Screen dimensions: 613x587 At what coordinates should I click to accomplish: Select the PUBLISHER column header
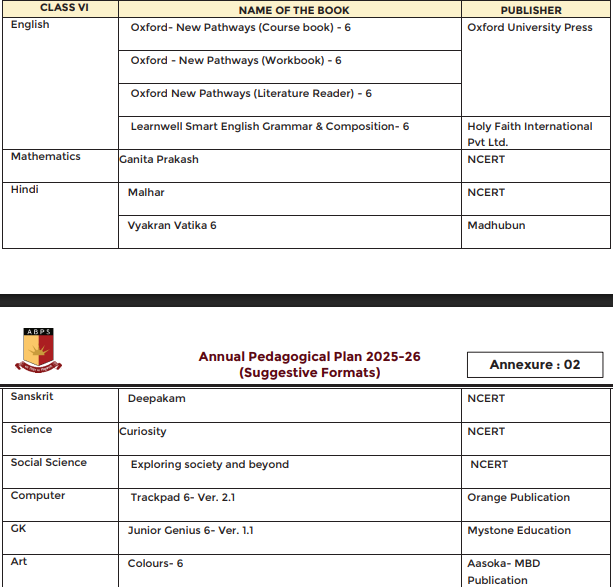click(537, 10)
